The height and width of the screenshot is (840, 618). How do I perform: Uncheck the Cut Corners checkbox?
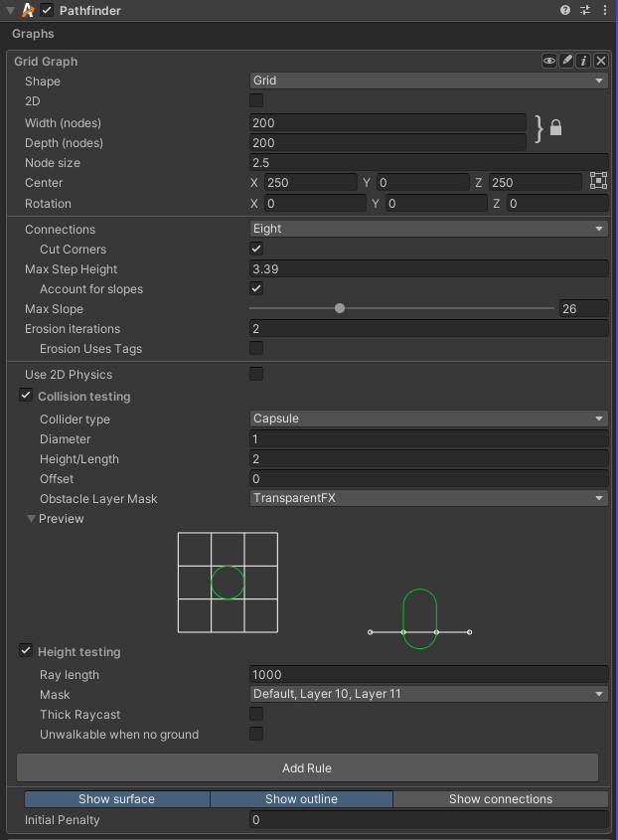[x=256, y=249]
